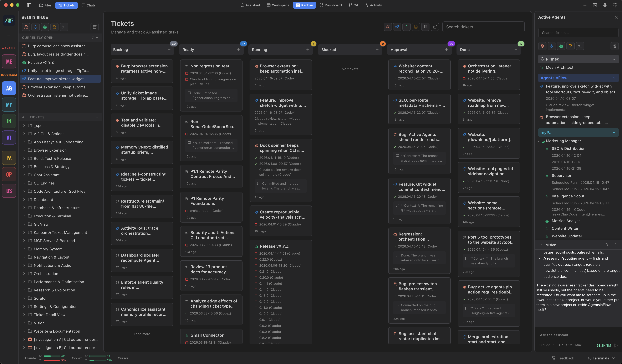Switch to the Git view
The image size is (622, 364).
353,5
